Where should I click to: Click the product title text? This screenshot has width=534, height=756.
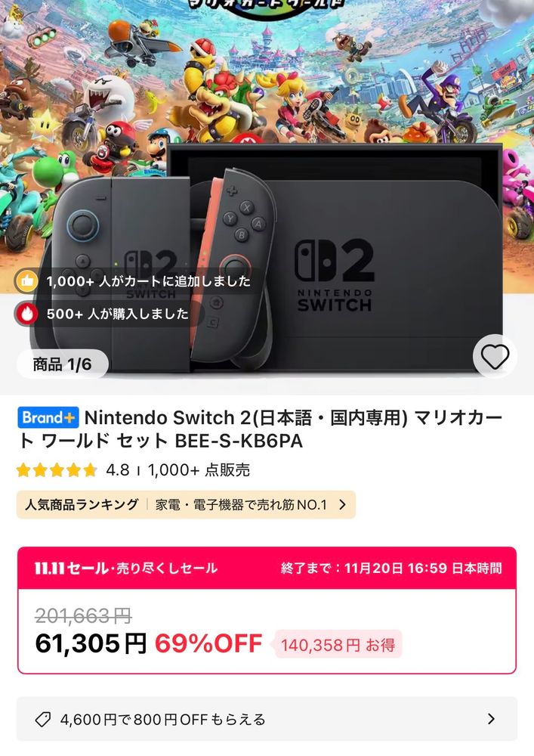pos(260,429)
